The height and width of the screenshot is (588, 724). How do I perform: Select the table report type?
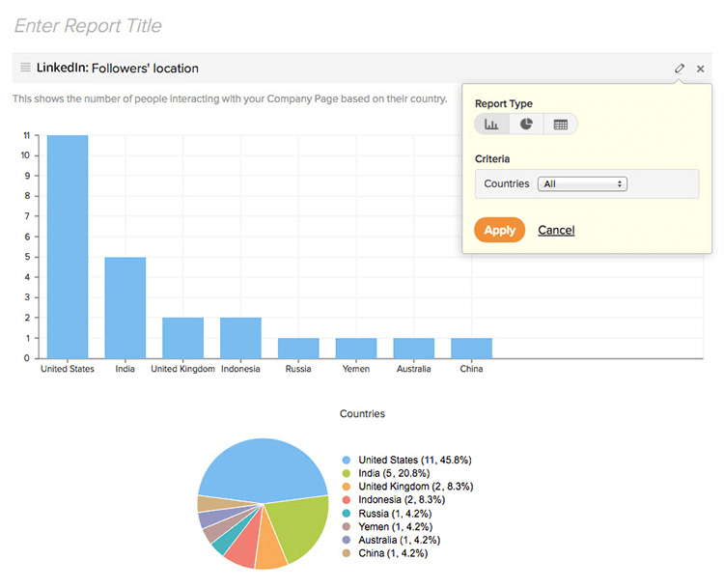click(x=561, y=125)
